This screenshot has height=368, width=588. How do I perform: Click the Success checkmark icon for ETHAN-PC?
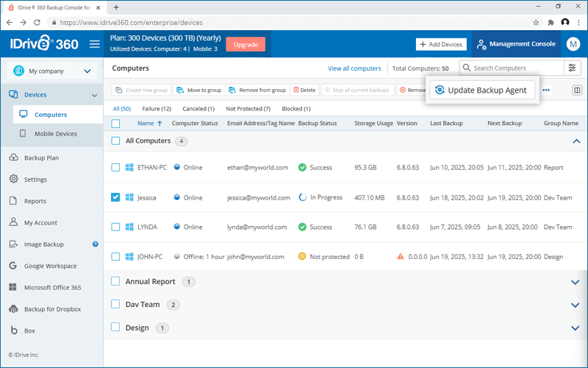pyautogui.click(x=302, y=168)
